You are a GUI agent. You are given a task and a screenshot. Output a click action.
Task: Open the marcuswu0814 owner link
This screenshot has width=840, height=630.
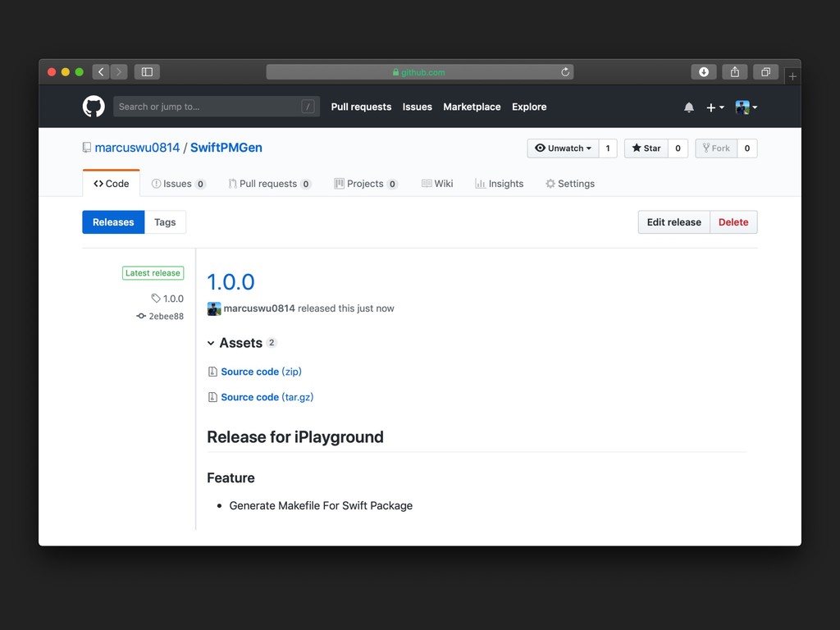click(x=137, y=148)
